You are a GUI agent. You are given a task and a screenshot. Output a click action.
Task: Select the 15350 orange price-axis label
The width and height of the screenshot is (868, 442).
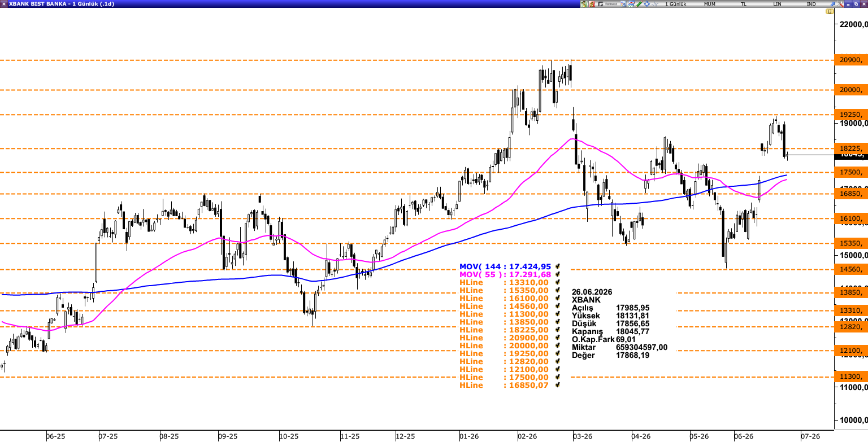pos(851,243)
